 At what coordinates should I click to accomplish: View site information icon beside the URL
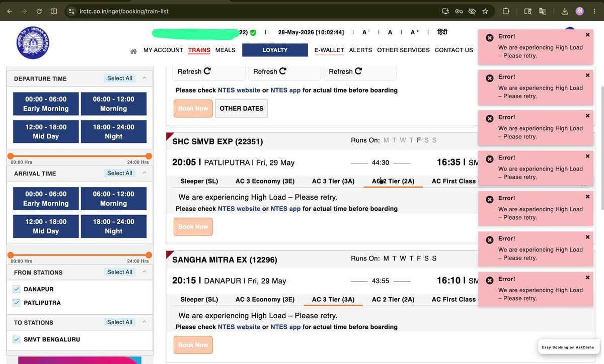[71, 11]
